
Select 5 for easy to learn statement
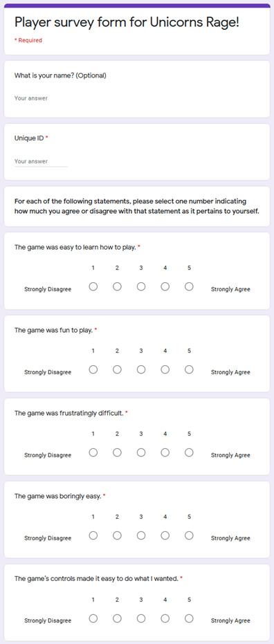click(x=189, y=286)
